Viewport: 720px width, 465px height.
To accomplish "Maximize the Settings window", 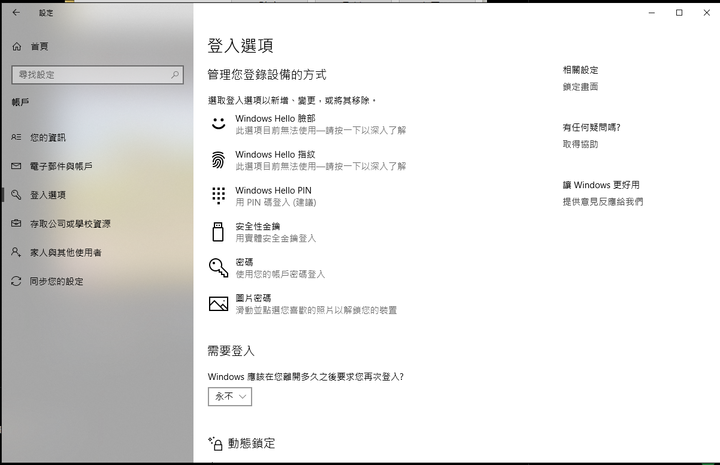I will (679, 13).
